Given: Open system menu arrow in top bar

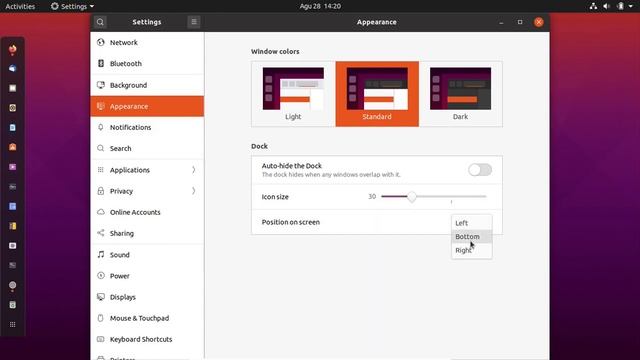Looking at the screenshot, I should tap(631, 6).
